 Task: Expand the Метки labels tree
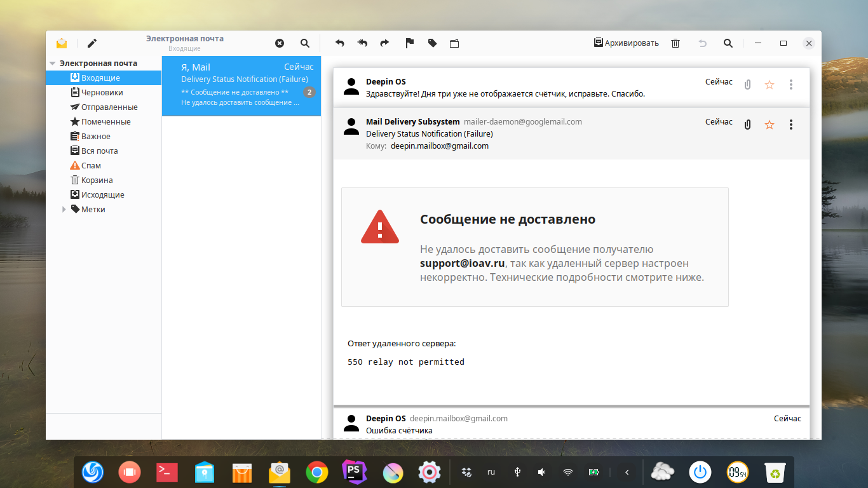(x=64, y=210)
